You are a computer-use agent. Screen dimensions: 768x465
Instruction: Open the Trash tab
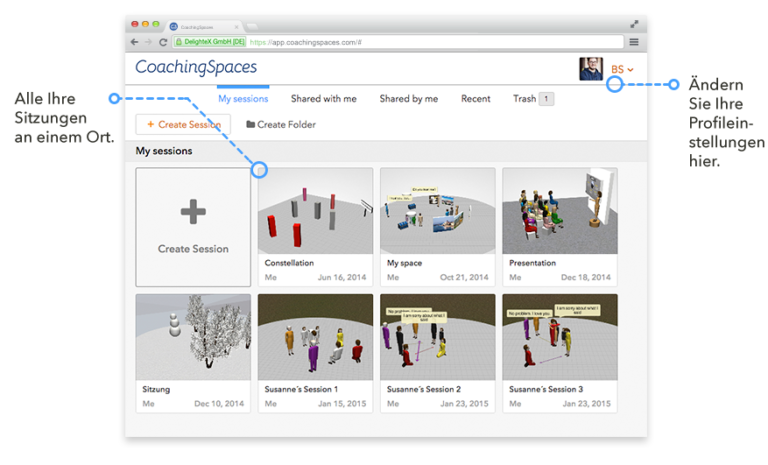[525, 98]
